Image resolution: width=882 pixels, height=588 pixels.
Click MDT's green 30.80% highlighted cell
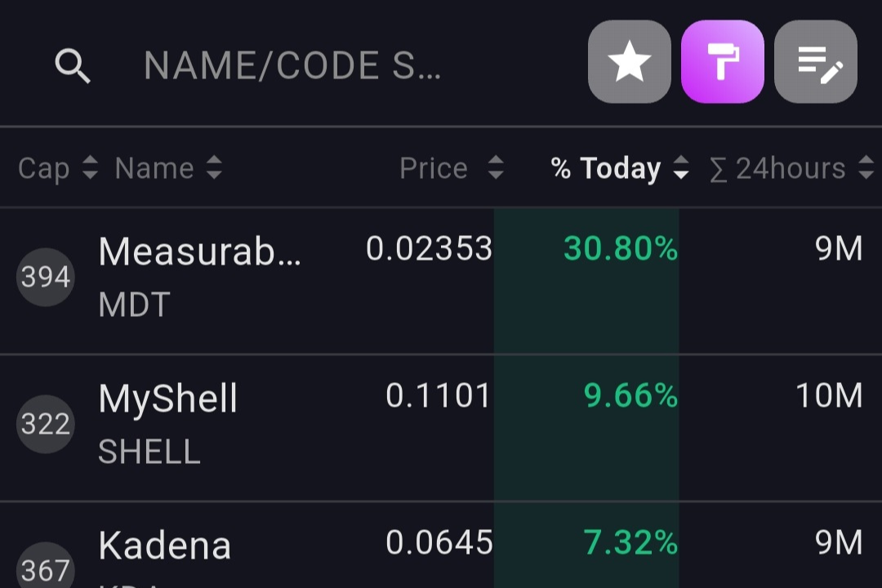coord(622,250)
